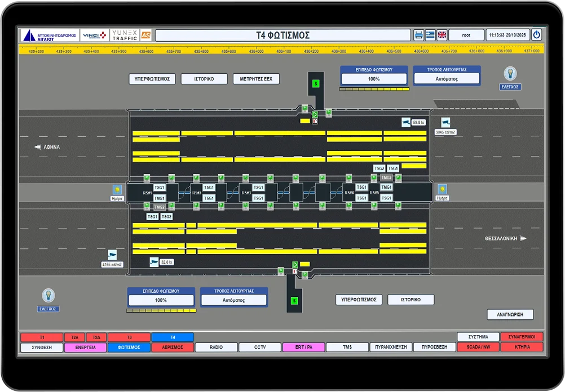
Task: Click the camera sensor icon showing 32.8 lx
Action: 154,262
